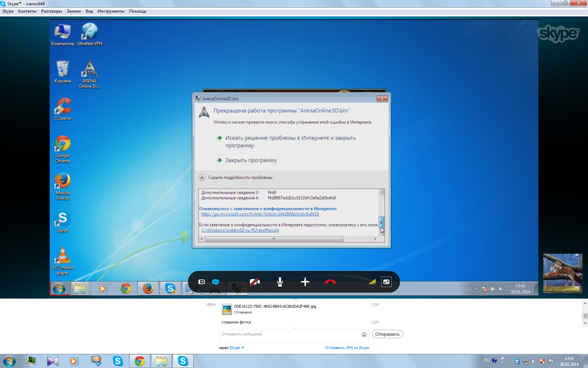Open the Windows Start menu
Screen dimensions: 588x368
[9, 361]
